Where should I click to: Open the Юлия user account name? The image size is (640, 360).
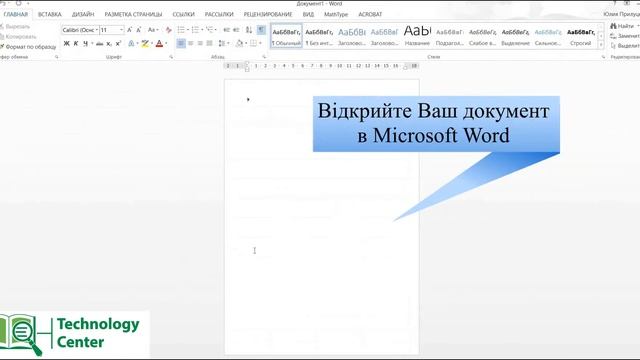point(621,14)
